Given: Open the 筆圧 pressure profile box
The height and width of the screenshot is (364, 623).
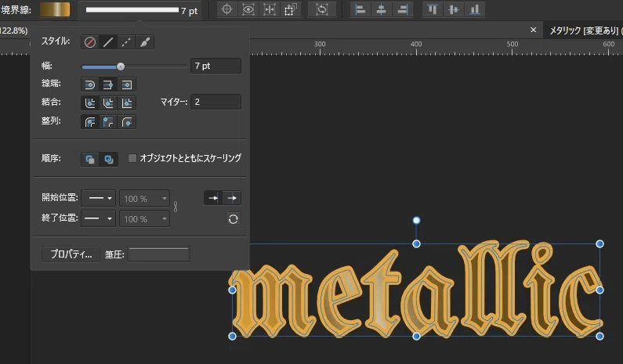Looking at the screenshot, I should [x=159, y=254].
